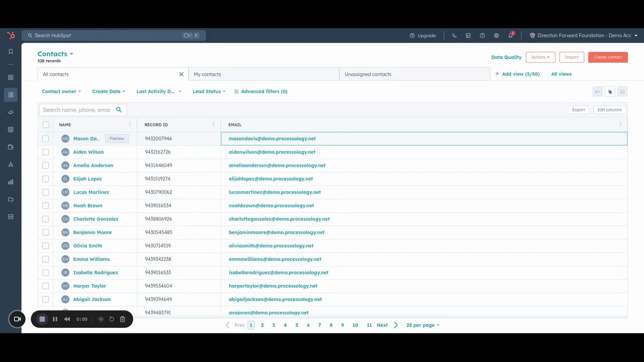Open Bookmarks in the left sidebar
Screen dimensions: 644x362
(11, 51)
